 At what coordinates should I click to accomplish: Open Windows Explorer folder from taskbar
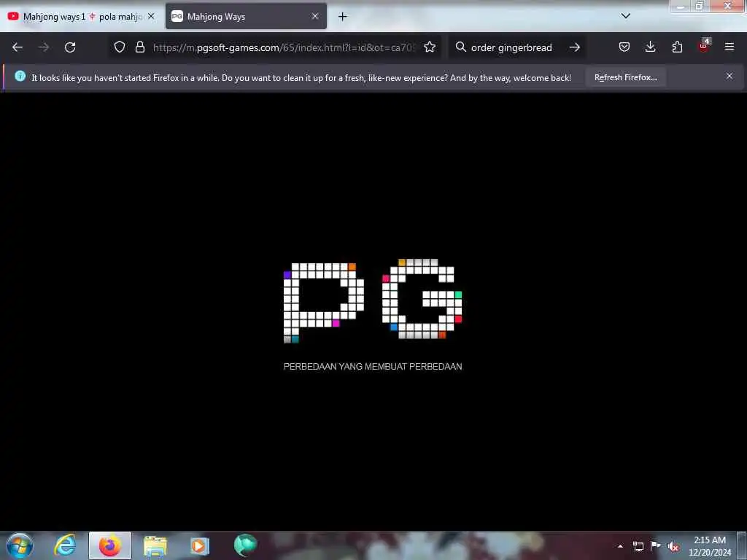(x=155, y=546)
